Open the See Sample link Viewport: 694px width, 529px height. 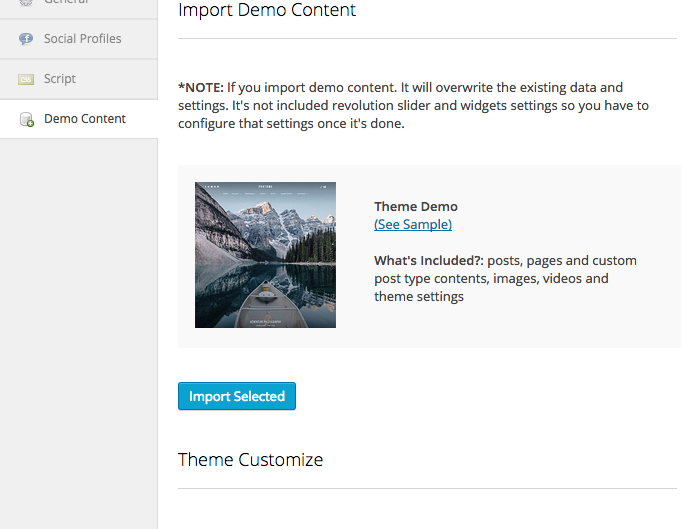(413, 224)
